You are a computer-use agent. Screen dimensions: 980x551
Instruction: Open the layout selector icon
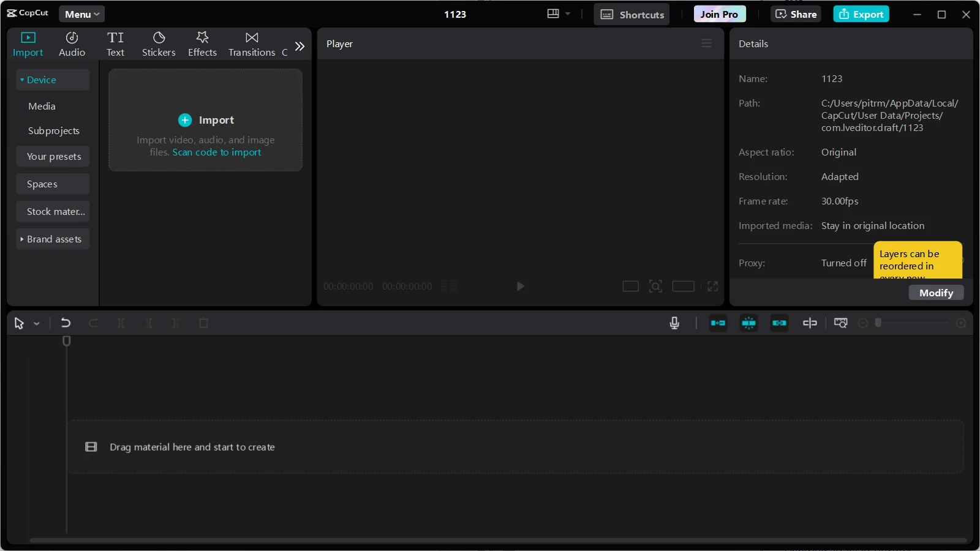(553, 13)
